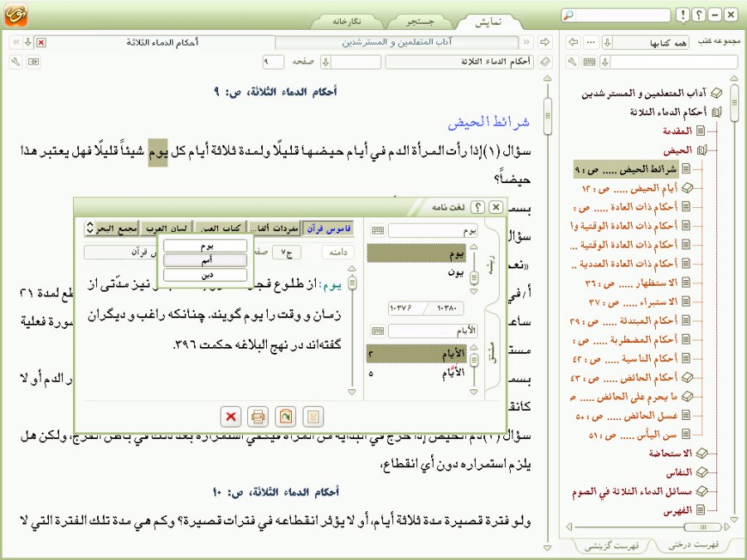Click the up/down stepper beside dictionary tabs
Screen dimensions: 747x560
[90, 228]
